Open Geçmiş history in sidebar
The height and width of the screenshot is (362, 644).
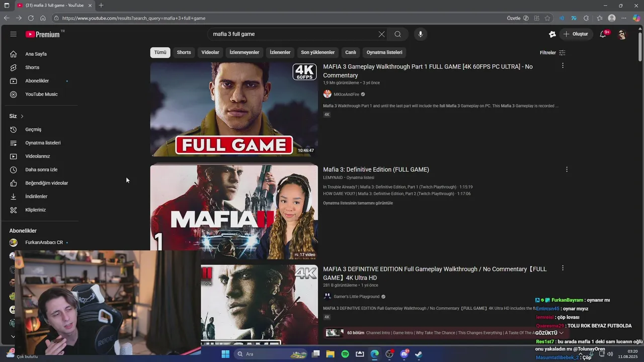pos(40,129)
